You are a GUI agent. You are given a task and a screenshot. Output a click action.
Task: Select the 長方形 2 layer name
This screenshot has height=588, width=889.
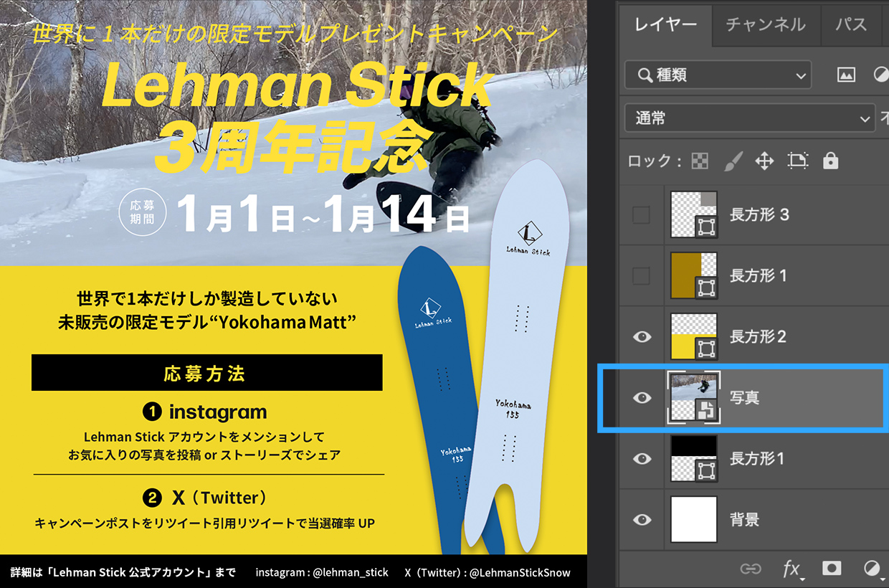point(758,336)
